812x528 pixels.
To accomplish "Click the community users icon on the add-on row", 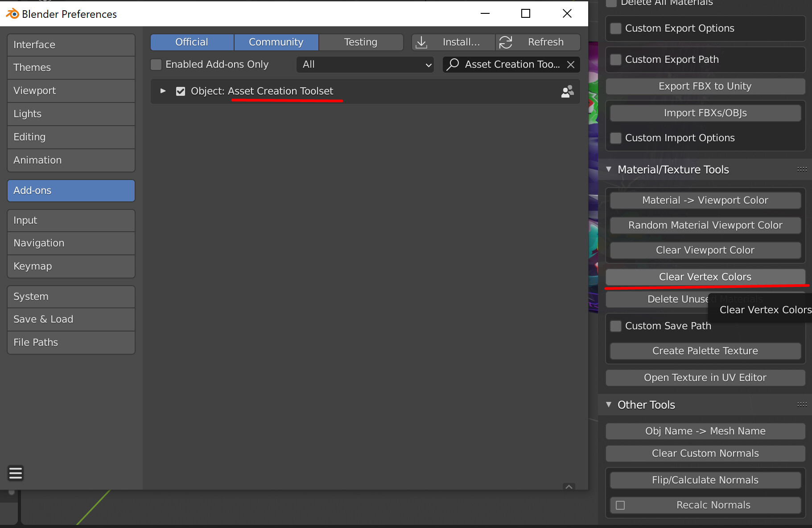I will pos(567,91).
